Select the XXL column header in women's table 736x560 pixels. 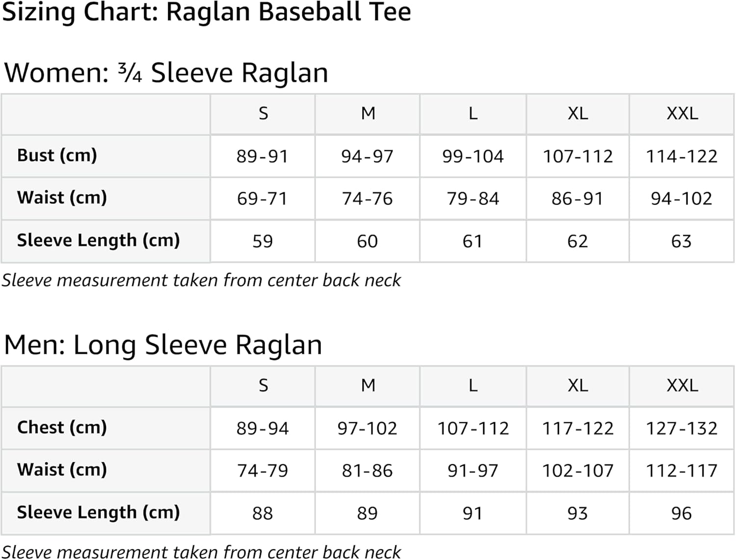click(x=682, y=114)
